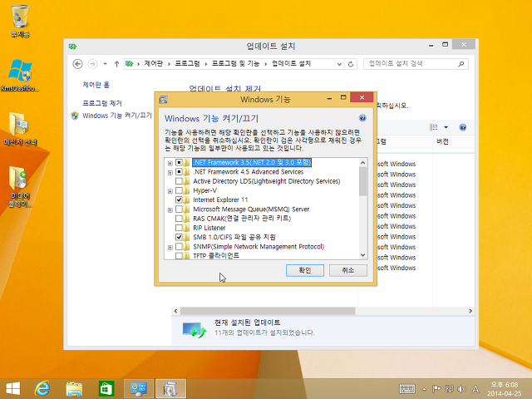Click the back arrow in 업데이트 설치 window
Screen dimensions: 532x399
pos(77,64)
